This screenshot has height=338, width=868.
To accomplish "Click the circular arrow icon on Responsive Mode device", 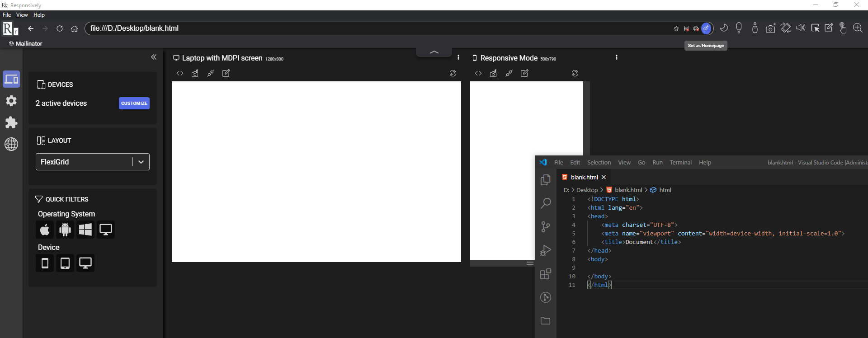I will pyautogui.click(x=575, y=73).
